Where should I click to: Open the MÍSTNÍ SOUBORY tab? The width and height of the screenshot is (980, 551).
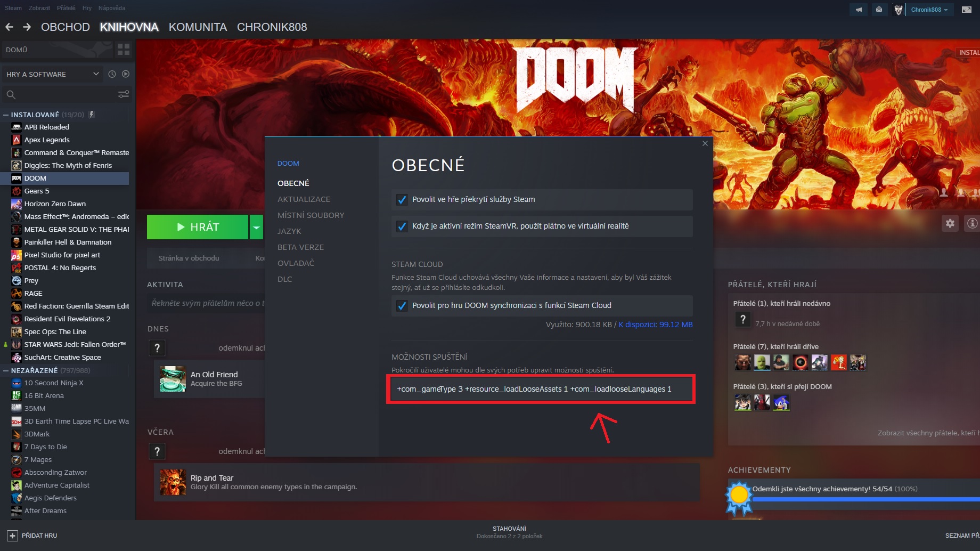pyautogui.click(x=311, y=215)
